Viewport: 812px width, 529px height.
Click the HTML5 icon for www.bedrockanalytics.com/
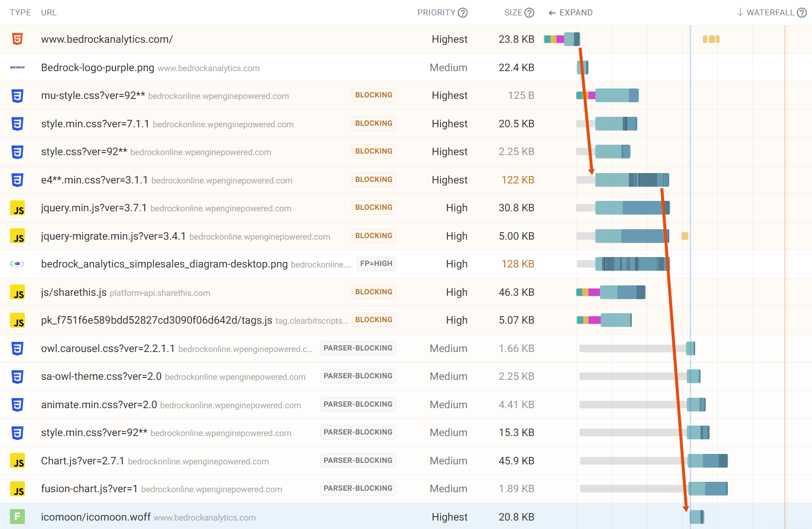(x=17, y=39)
